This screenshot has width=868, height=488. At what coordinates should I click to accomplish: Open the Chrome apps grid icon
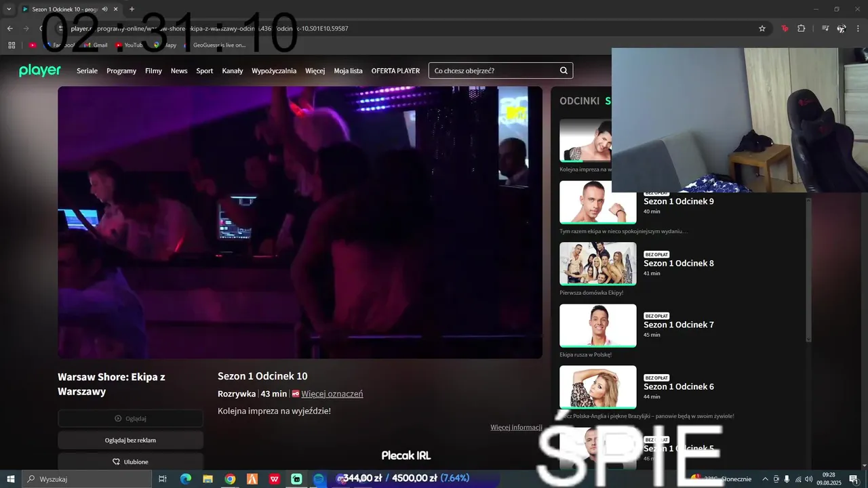click(x=12, y=45)
